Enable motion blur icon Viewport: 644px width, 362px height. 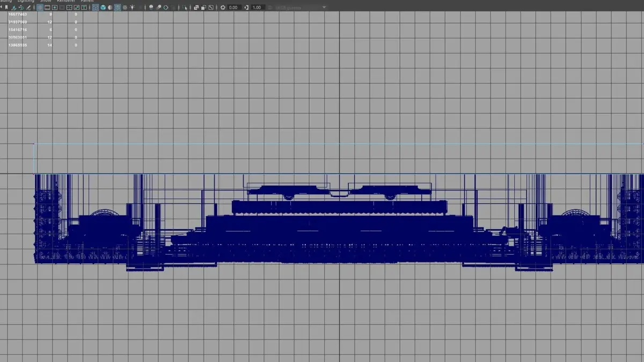(158, 8)
